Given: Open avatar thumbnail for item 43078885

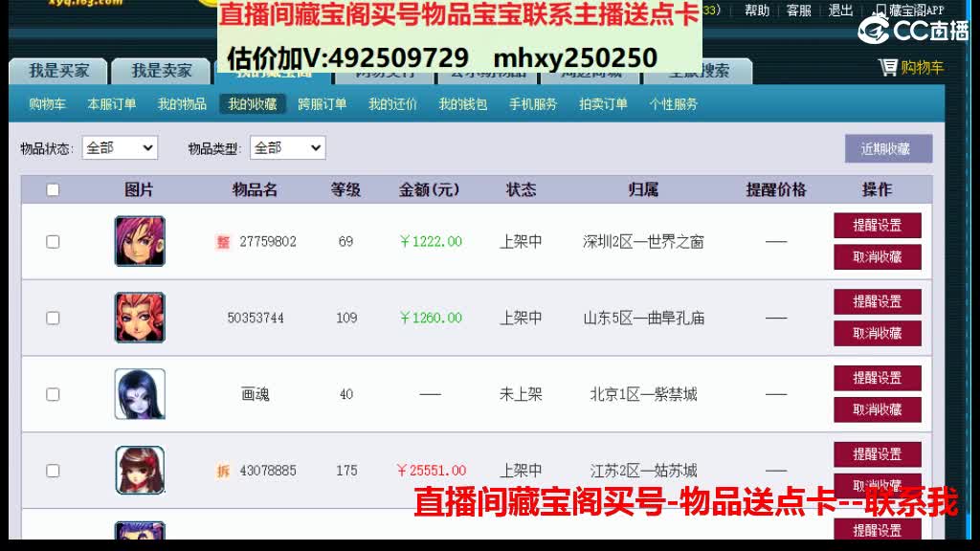Looking at the screenshot, I should tap(140, 470).
